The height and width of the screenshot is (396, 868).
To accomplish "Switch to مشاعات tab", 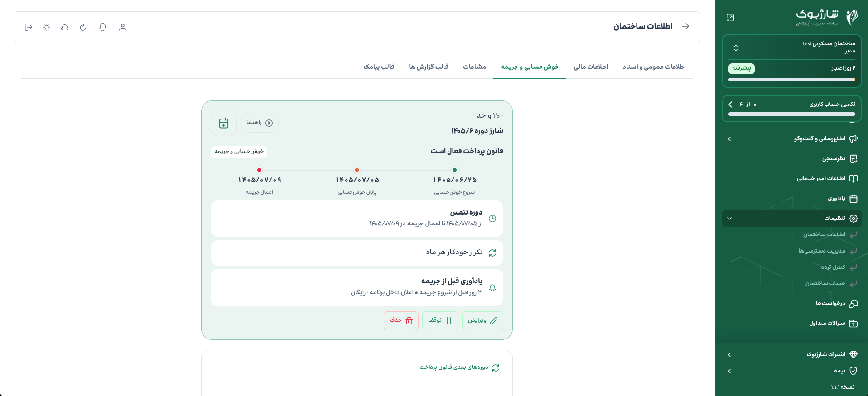I will (x=474, y=67).
